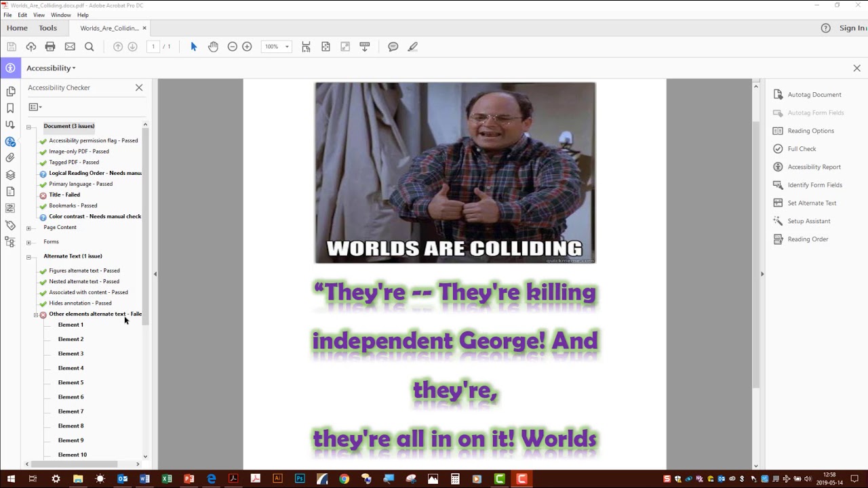Add a comment speech bubble icon

[393, 47]
